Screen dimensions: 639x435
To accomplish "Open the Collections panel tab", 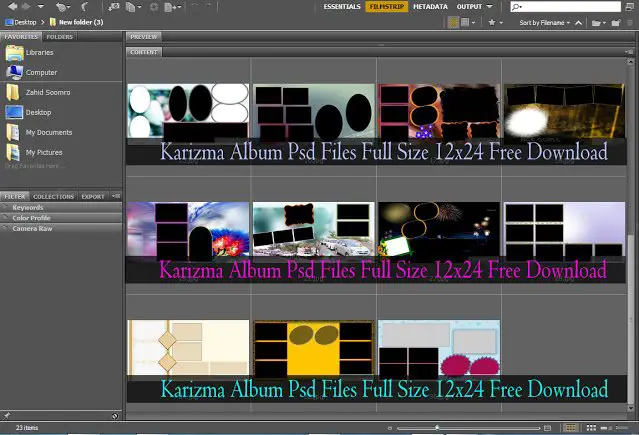I will pyautogui.click(x=53, y=197).
